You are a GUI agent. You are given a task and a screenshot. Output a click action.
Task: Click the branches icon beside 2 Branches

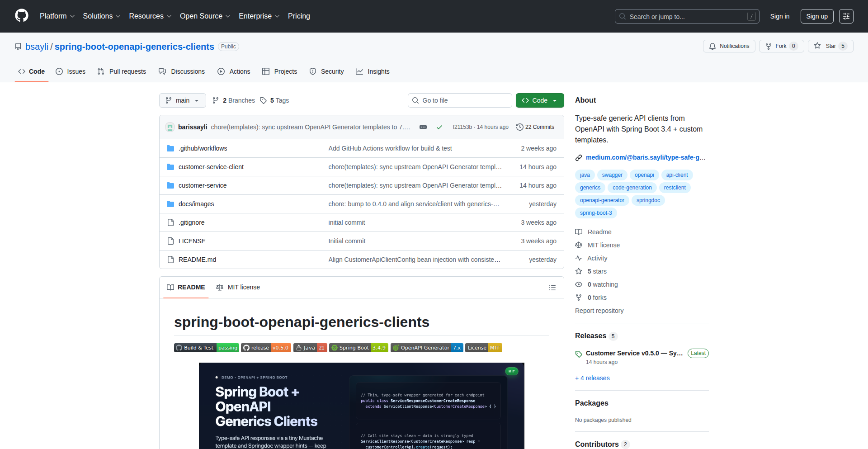(x=216, y=100)
